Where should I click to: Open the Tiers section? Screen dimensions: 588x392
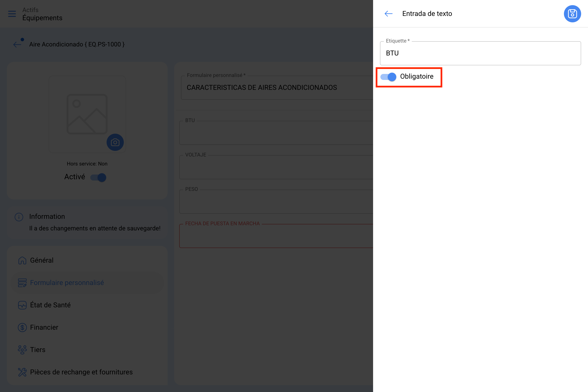click(x=87, y=350)
